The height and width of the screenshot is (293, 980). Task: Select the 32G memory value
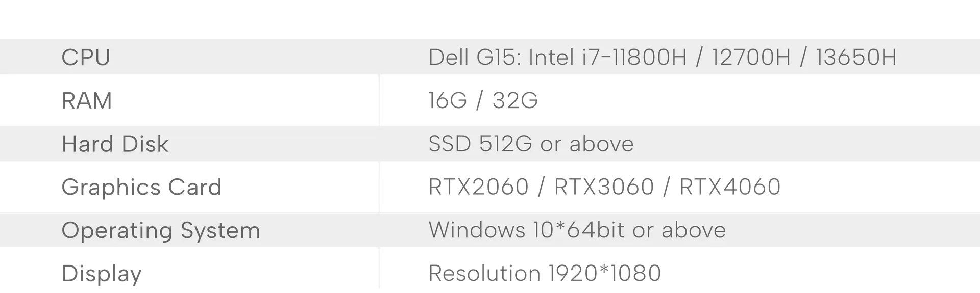514,100
